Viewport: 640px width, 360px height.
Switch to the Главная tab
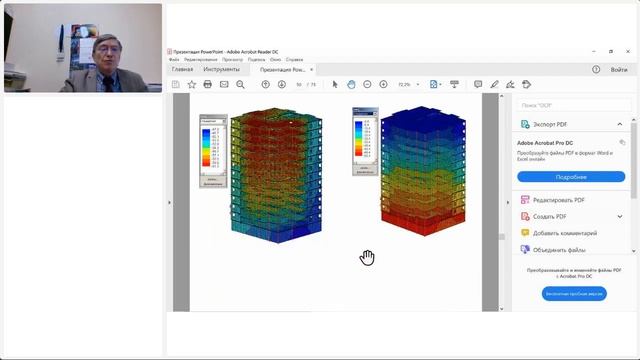point(182,69)
